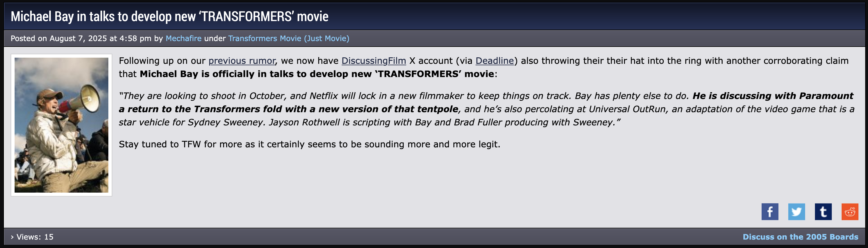Click the 'Stay tuned to TFW' sentence

[309, 145]
